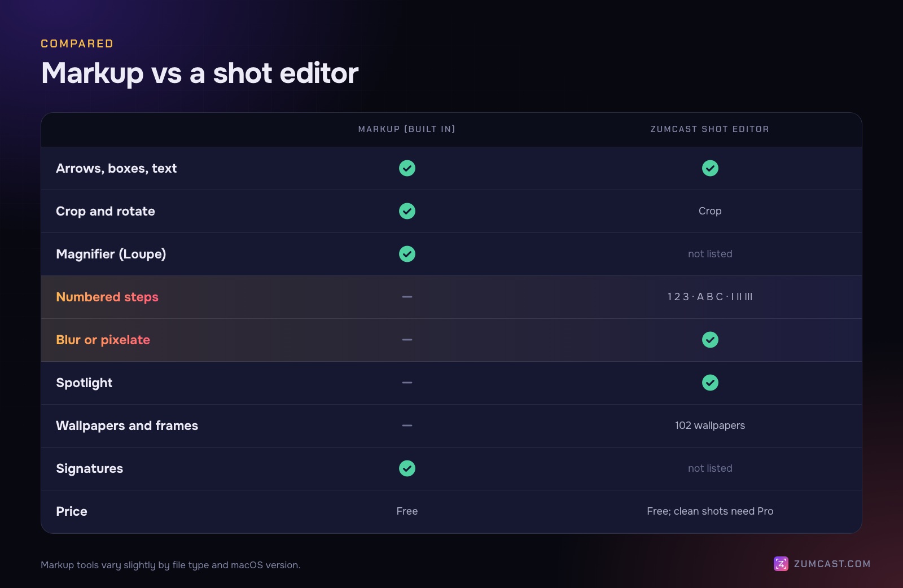Viewport: 903px width, 588px height.
Task: Select the 'Price' row label
Action: 72,511
